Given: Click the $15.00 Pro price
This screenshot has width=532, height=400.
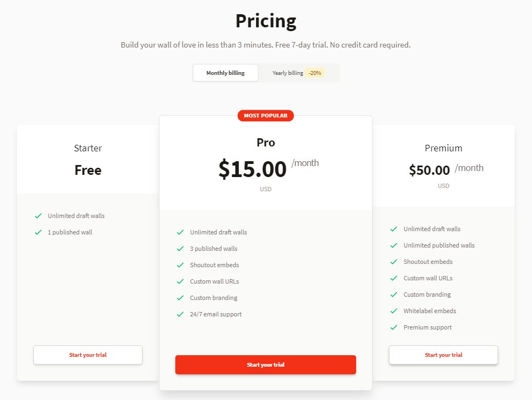Looking at the screenshot, I should pos(252,169).
